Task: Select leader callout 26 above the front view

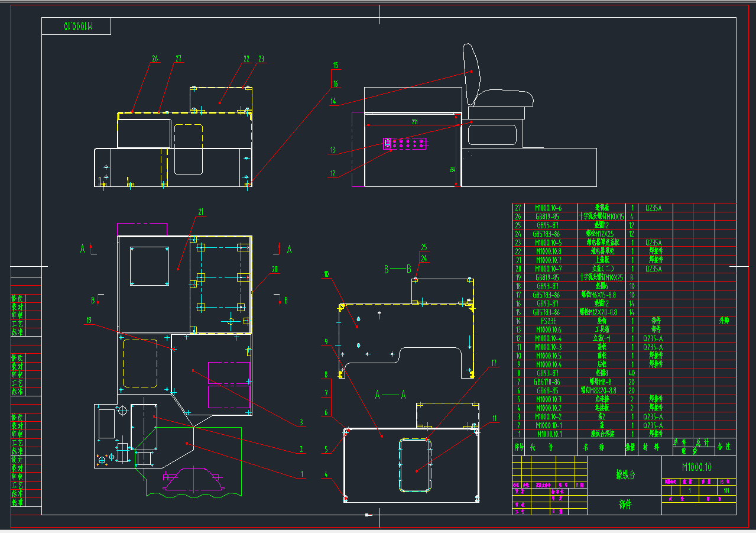Action: pos(155,58)
